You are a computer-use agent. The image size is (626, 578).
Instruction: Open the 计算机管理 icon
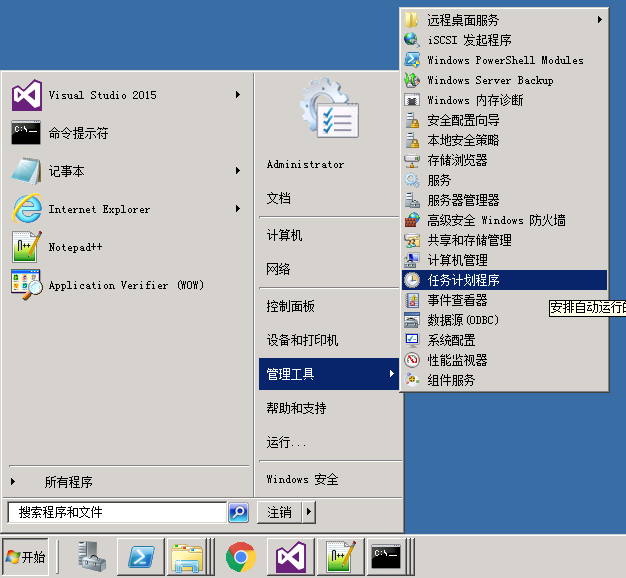pyautogui.click(x=412, y=260)
